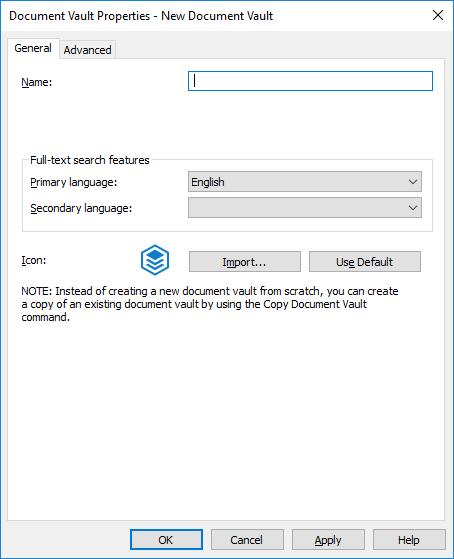Open the empty Secondary language combo box
The height and width of the screenshot is (559, 454).
pos(305,207)
